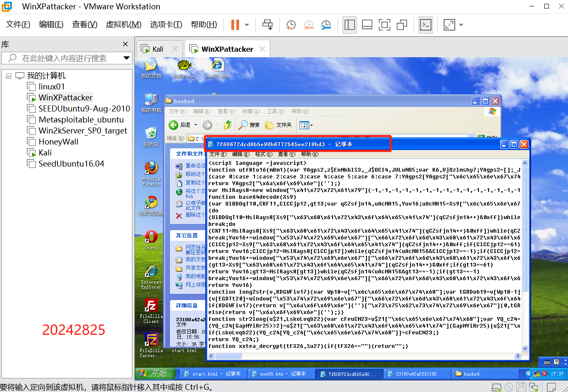Collapse the 我的计算机 tree node
Image resolution: width=568 pixels, height=392 pixels.
[x=8, y=76]
